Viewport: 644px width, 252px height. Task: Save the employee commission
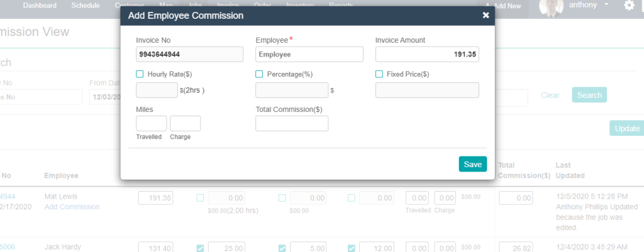pos(472,164)
